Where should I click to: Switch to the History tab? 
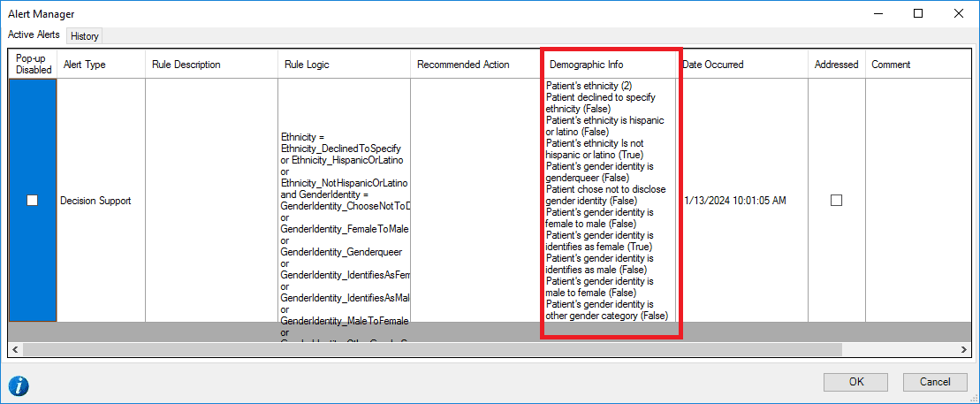(85, 36)
